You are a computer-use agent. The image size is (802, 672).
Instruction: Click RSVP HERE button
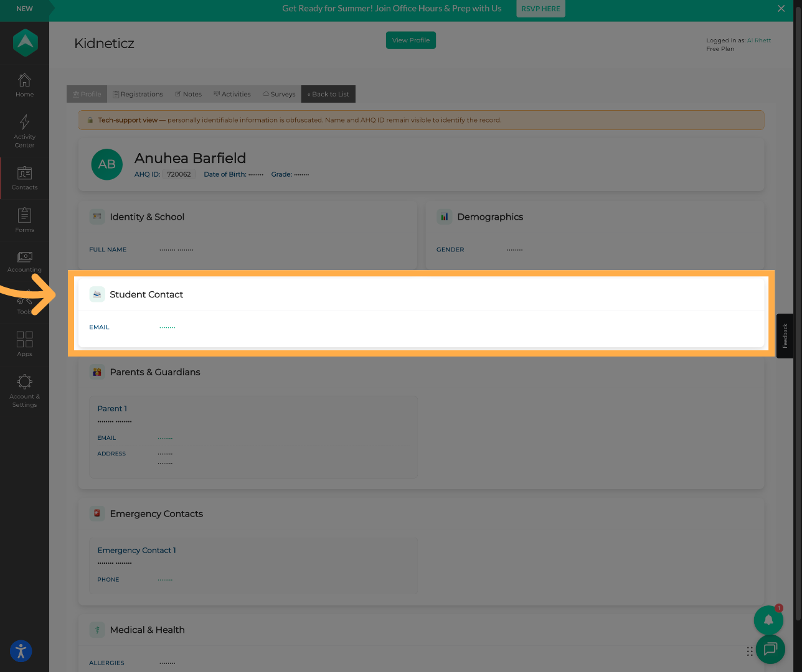point(540,9)
